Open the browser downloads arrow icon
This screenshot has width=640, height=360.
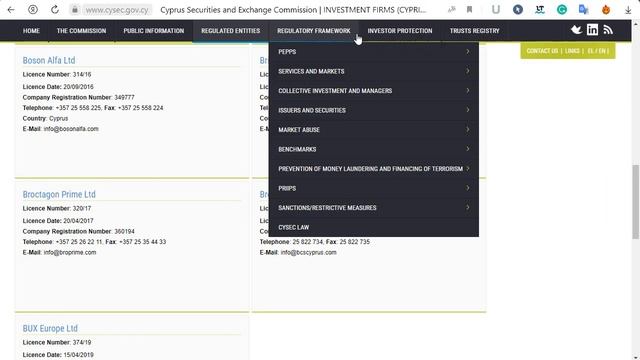click(628, 10)
